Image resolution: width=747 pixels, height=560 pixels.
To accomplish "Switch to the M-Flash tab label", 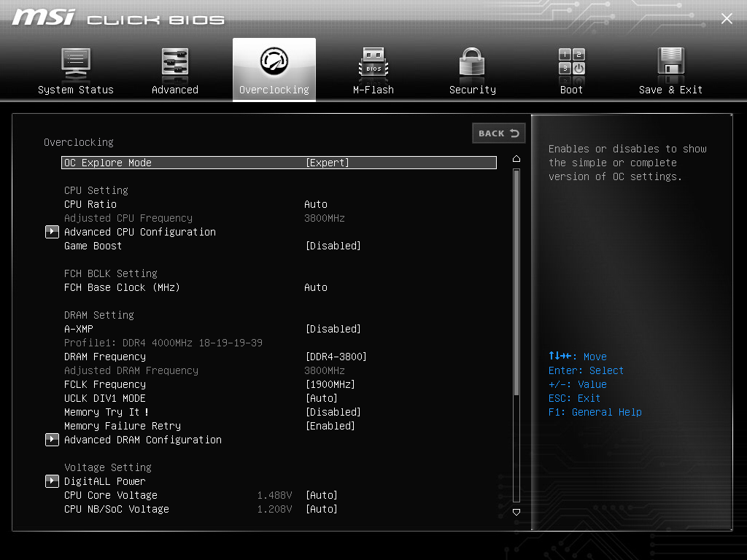I will coord(373,90).
